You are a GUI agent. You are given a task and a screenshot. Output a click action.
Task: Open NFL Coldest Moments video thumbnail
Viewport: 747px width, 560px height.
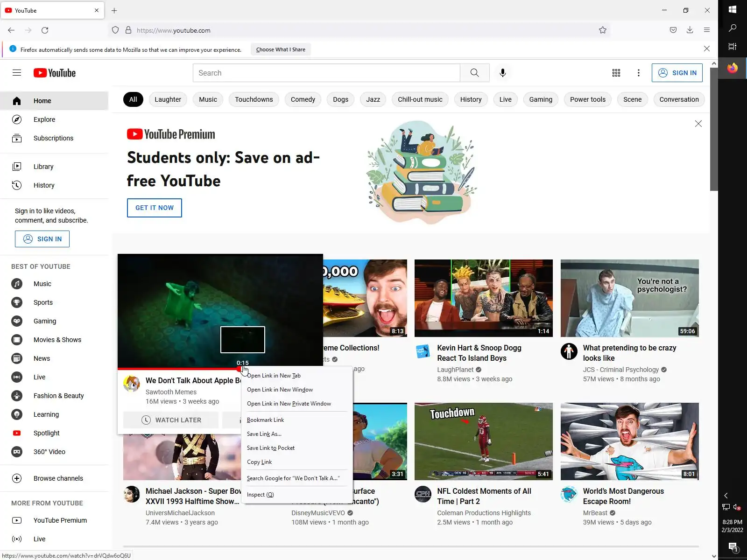point(484,441)
